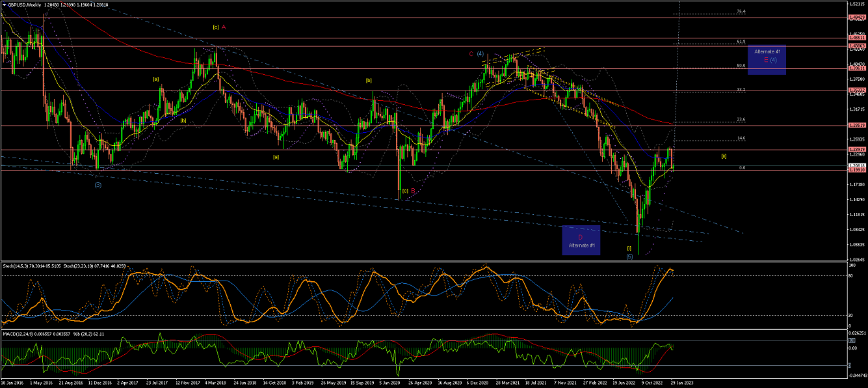Viewport: 868px width, 388px height.
Task: Click the 1.28519 price level tag
Action: pos(856,125)
